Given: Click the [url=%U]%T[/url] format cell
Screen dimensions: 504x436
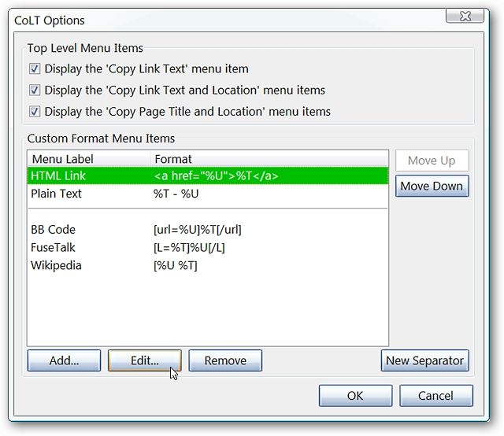Looking at the screenshot, I should (198, 230).
